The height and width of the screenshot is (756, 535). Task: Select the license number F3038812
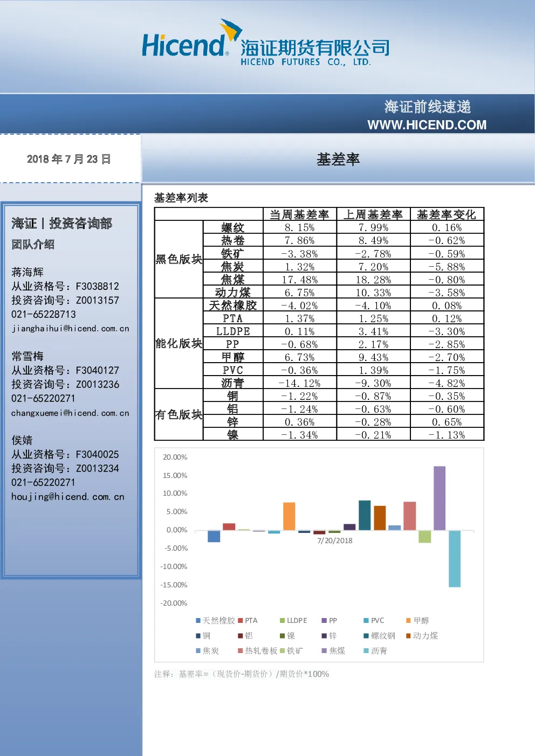click(x=97, y=286)
